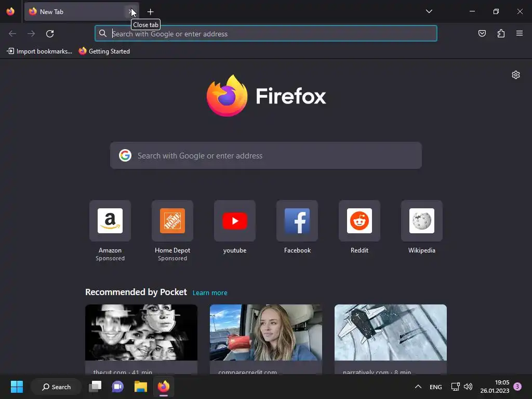Expand the list all tabs dropdown arrow
Screen dimensions: 532x399
[x=429, y=11]
